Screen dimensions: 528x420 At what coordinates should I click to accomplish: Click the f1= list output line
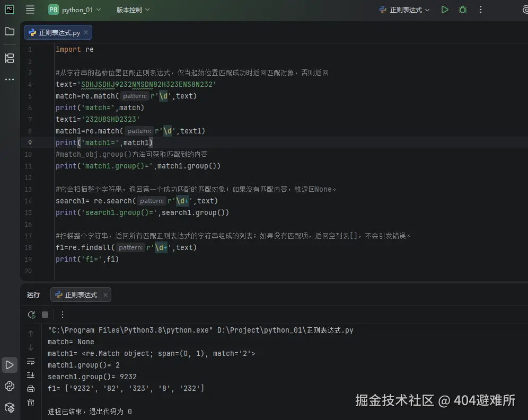pos(126,388)
